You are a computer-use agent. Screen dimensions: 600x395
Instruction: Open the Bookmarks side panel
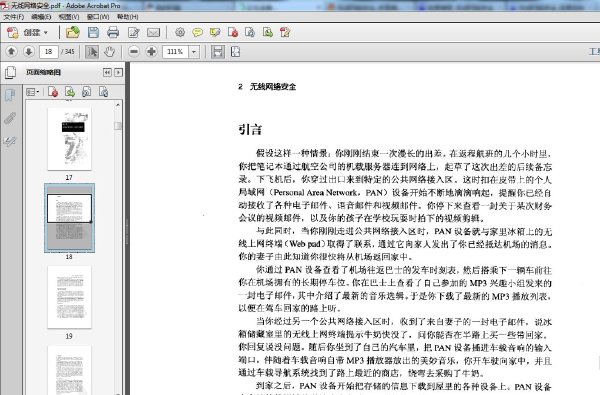click(x=10, y=95)
